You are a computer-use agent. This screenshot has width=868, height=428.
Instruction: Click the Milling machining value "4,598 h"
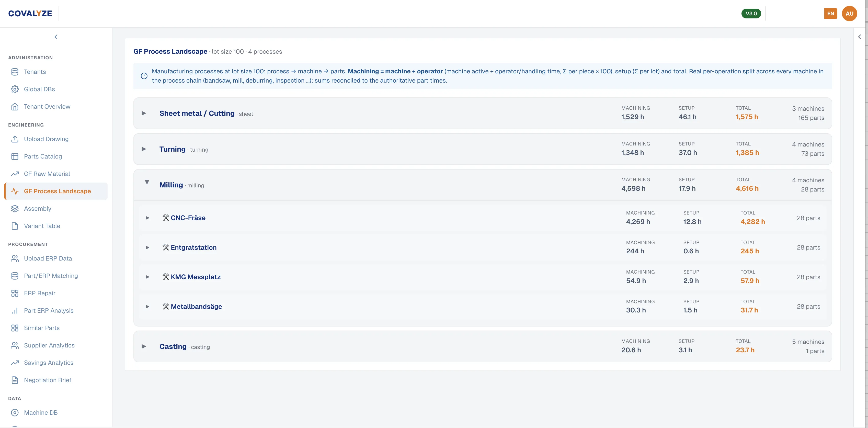[633, 188]
